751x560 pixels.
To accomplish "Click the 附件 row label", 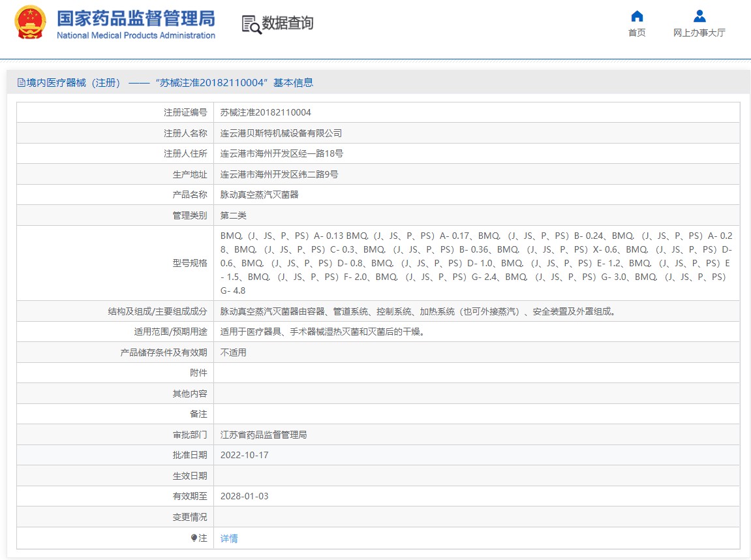I will coord(198,373).
